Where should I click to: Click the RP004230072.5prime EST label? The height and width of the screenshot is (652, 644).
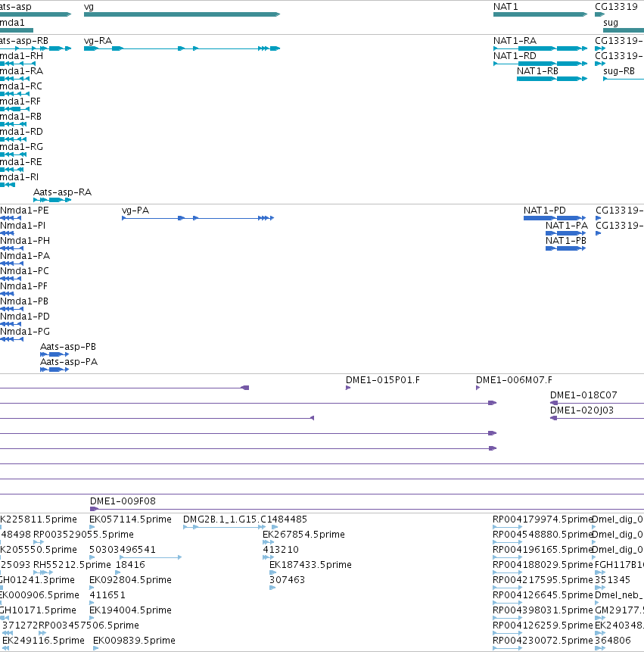(542, 641)
